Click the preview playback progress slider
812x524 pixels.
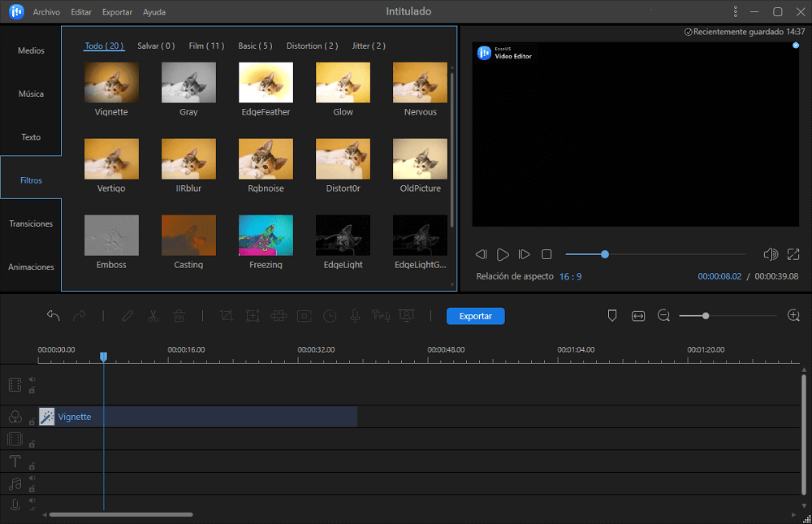655,254
